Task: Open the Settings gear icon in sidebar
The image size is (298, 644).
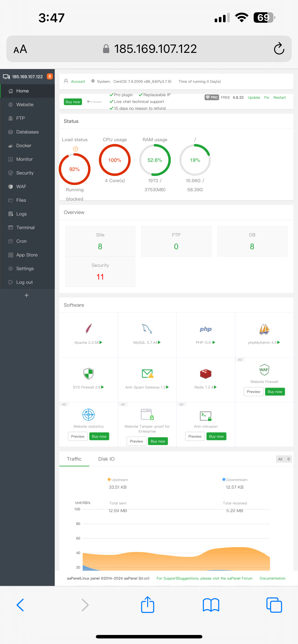Action: (10, 268)
